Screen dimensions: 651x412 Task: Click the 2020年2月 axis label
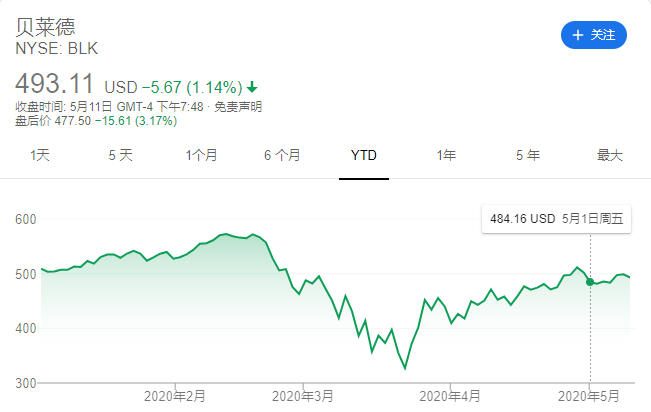pos(174,396)
